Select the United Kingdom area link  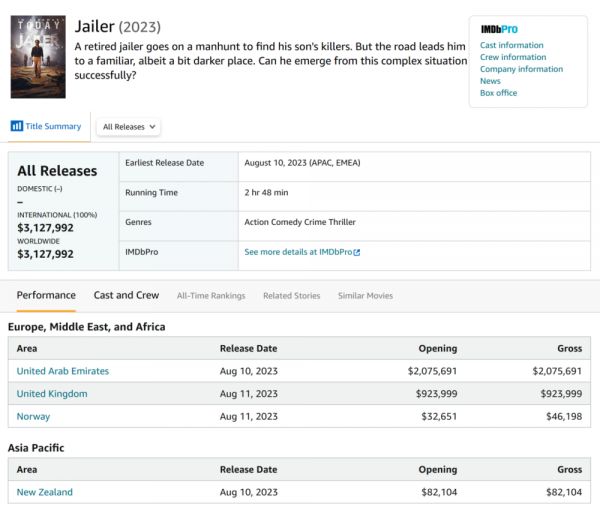coord(52,394)
